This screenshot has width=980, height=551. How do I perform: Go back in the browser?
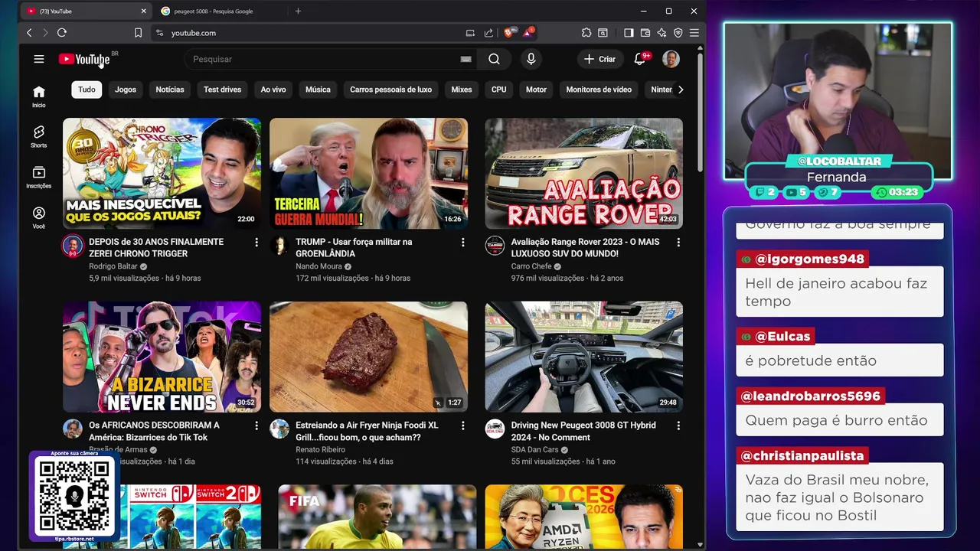pyautogui.click(x=29, y=33)
